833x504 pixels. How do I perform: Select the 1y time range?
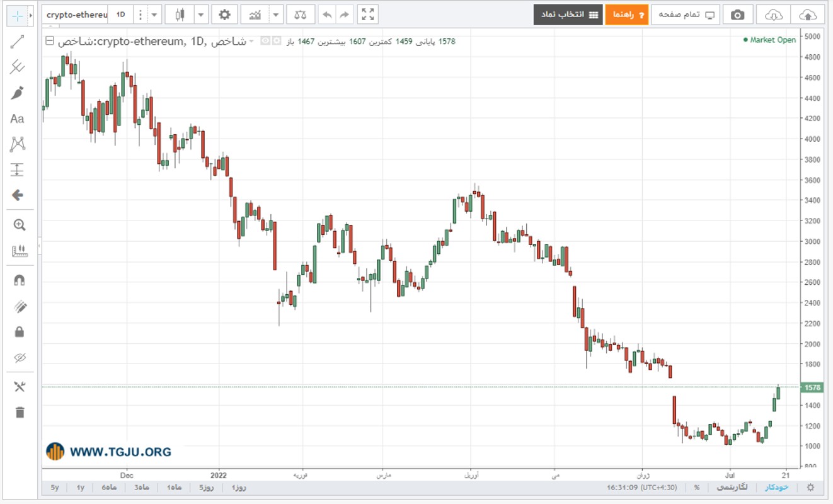pos(81,488)
